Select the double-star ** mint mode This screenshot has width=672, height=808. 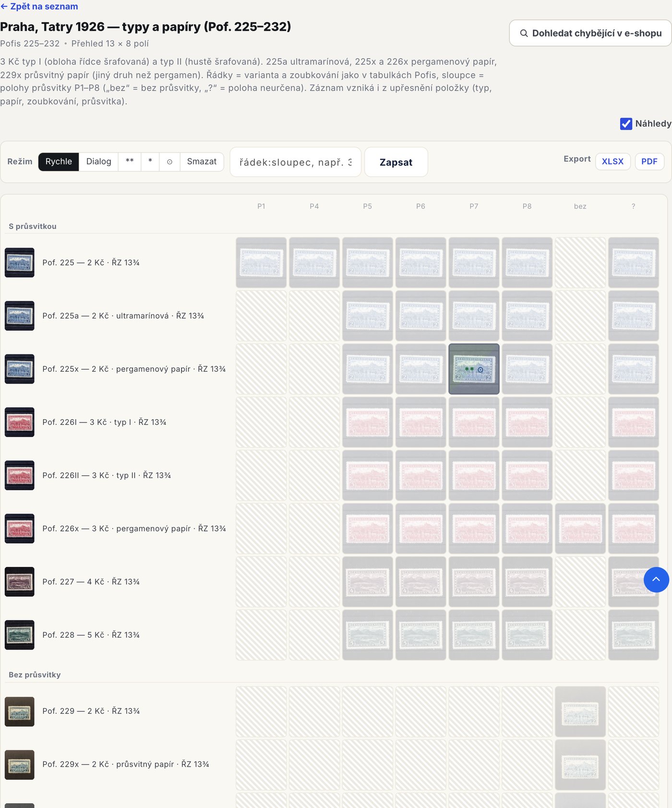[x=130, y=162]
